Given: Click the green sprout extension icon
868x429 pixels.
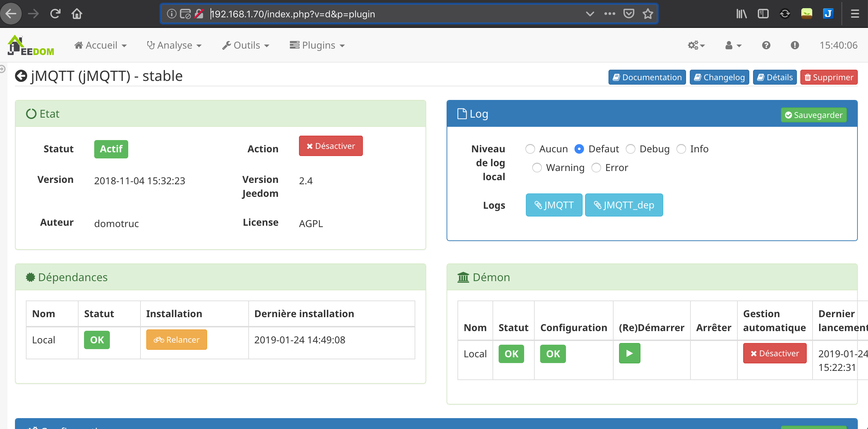Looking at the screenshot, I should pos(806,14).
